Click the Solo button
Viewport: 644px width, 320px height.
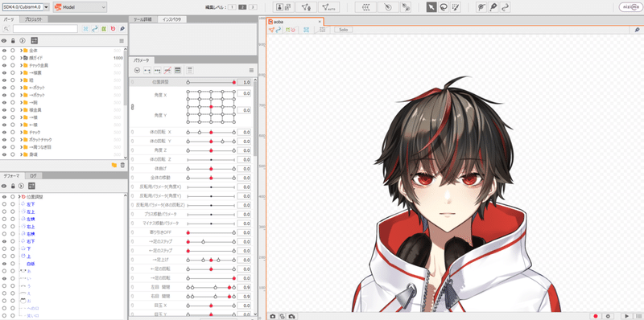344,30
